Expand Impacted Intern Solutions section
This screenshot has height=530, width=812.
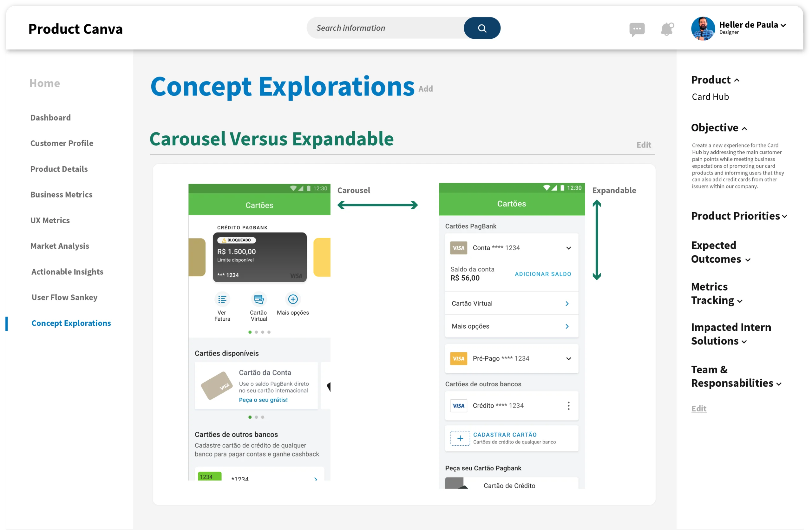point(744,342)
